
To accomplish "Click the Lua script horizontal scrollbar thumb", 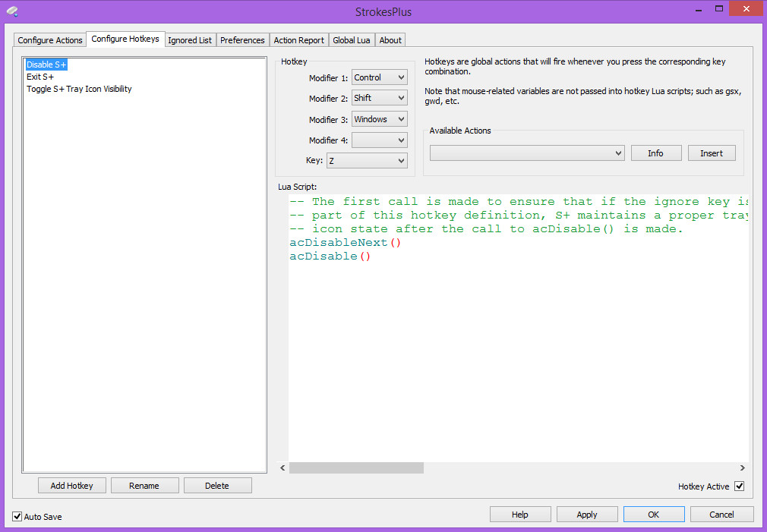I will tap(356, 468).
